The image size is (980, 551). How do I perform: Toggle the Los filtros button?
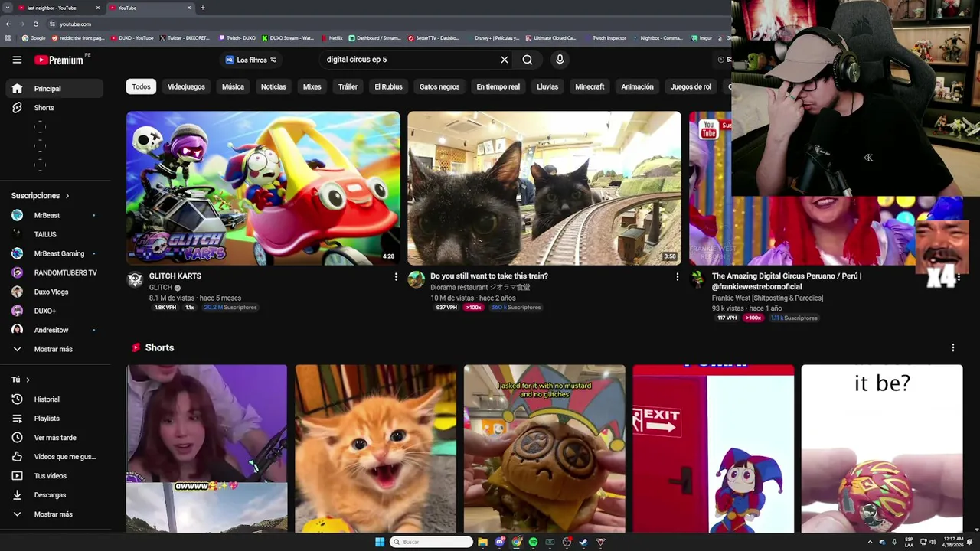click(x=251, y=60)
